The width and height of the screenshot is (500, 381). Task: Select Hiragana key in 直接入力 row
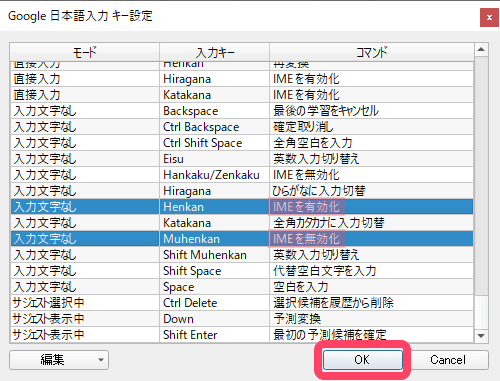click(214, 79)
